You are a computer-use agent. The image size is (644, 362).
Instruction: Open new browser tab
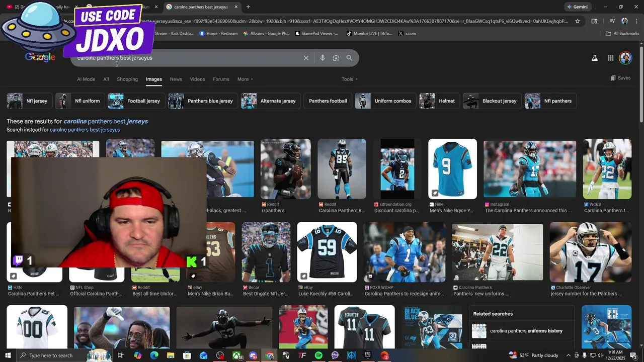click(248, 7)
